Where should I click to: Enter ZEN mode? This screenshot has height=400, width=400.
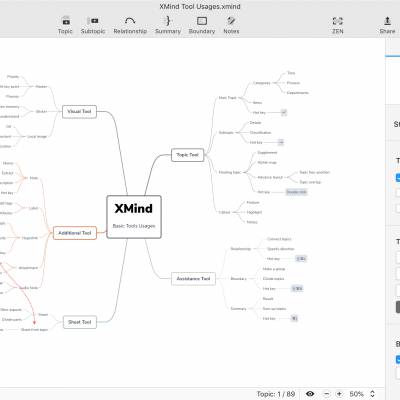click(x=337, y=25)
